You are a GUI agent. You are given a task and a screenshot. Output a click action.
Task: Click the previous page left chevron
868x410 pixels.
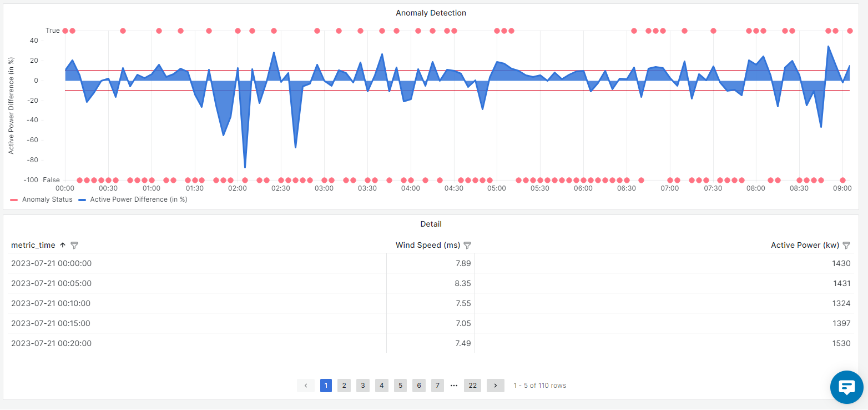(x=306, y=386)
